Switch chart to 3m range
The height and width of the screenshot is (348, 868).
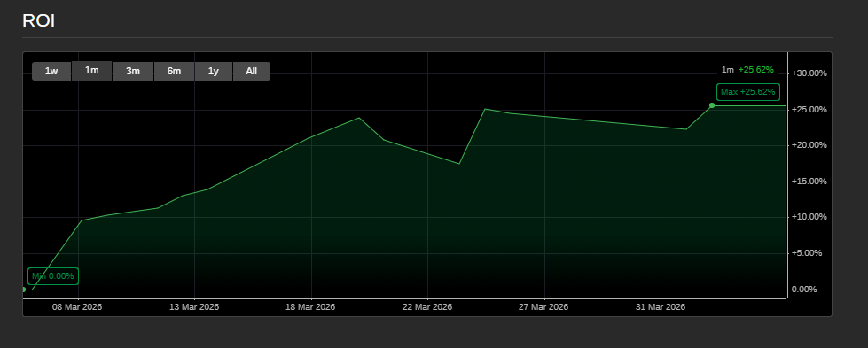coord(133,72)
